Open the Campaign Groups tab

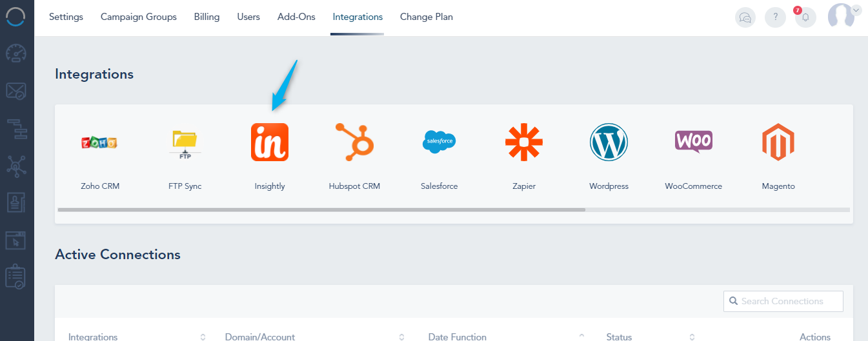[139, 17]
